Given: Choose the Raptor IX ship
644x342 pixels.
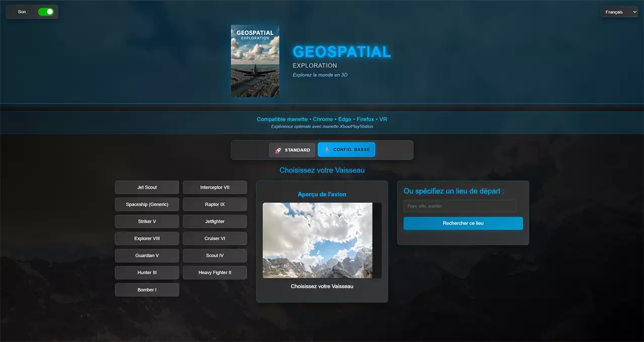Looking at the screenshot, I should point(215,204).
